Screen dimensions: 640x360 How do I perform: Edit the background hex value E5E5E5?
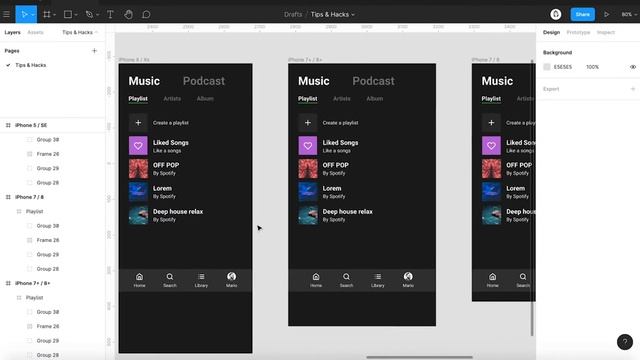[x=563, y=67]
